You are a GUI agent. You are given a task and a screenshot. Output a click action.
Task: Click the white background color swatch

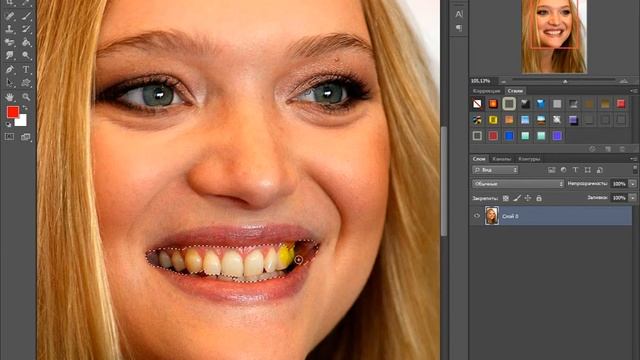[x=22, y=122]
